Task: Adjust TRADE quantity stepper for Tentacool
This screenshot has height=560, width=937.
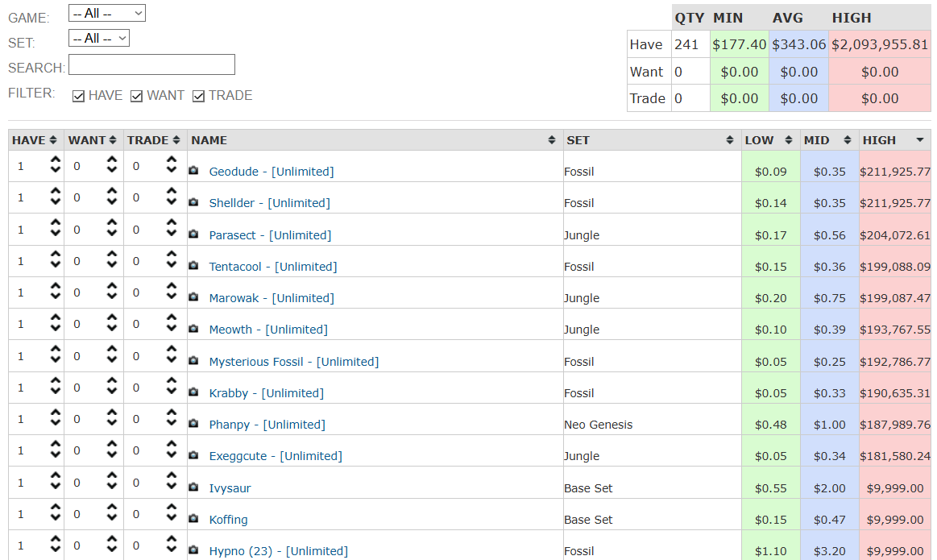Action: (x=172, y=259)
